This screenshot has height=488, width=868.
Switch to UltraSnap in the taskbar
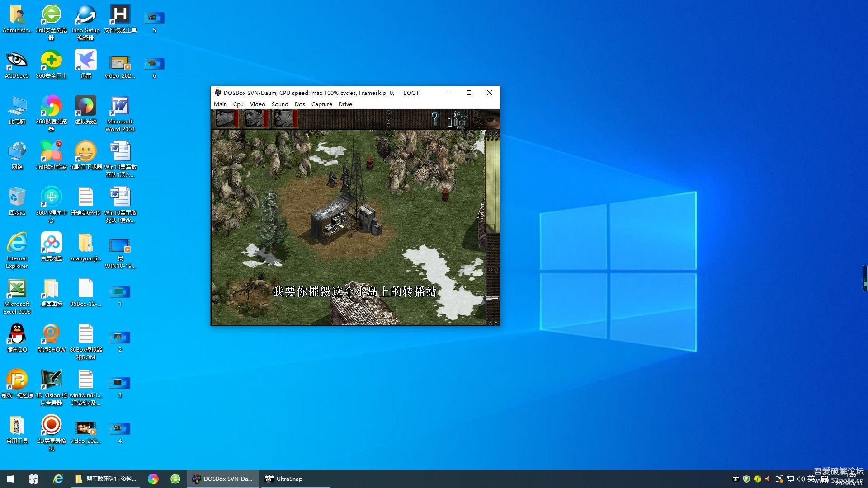[284, 479]
